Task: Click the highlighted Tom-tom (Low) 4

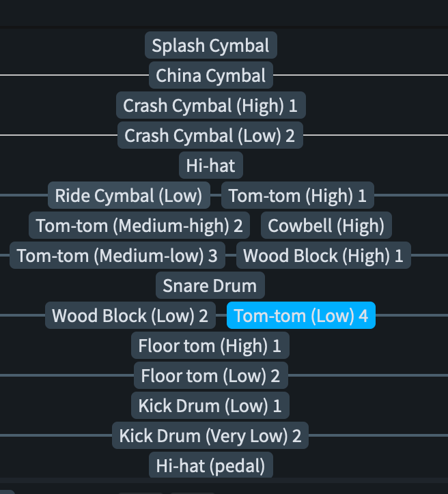Action: click(x=300, y=316)
